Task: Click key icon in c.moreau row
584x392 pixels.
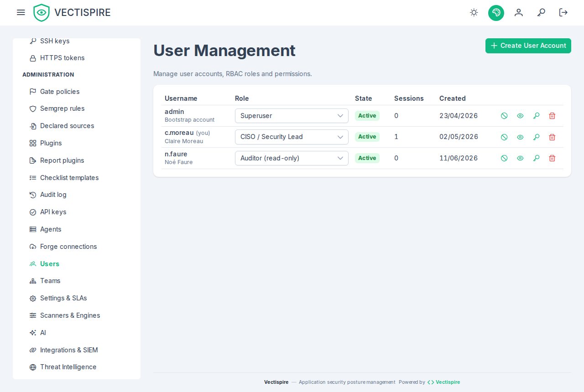Action: point(536,137)
